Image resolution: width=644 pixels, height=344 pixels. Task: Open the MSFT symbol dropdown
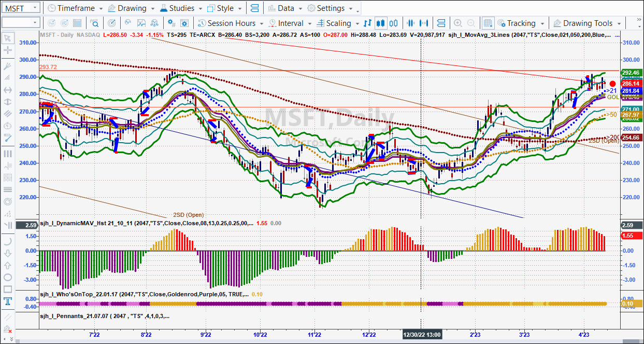[35, 8]
